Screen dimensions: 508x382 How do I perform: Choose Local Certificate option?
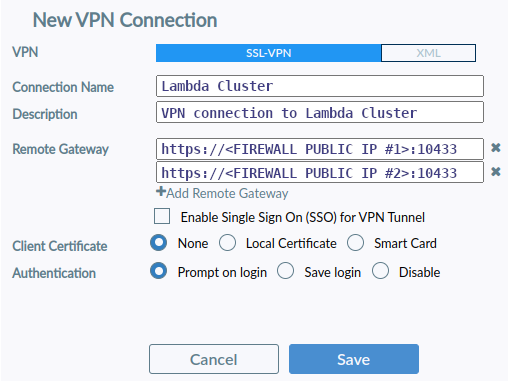[x=227, y=243]
